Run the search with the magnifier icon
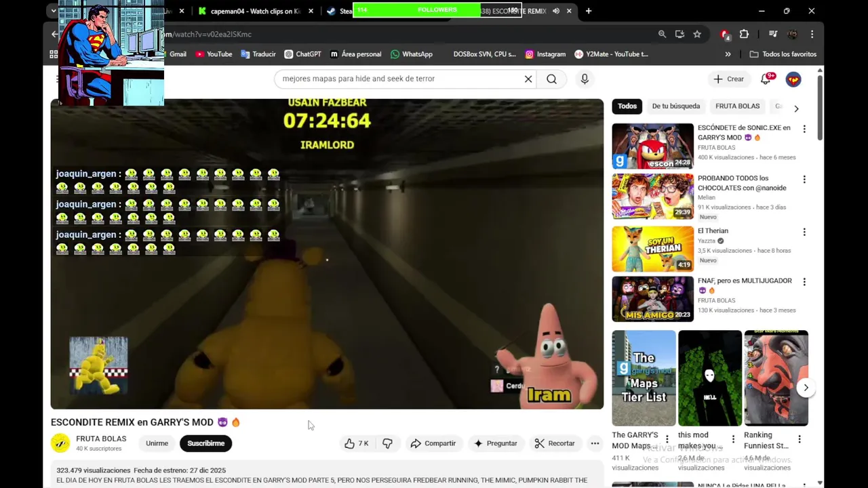 click(x=552, y=79)
